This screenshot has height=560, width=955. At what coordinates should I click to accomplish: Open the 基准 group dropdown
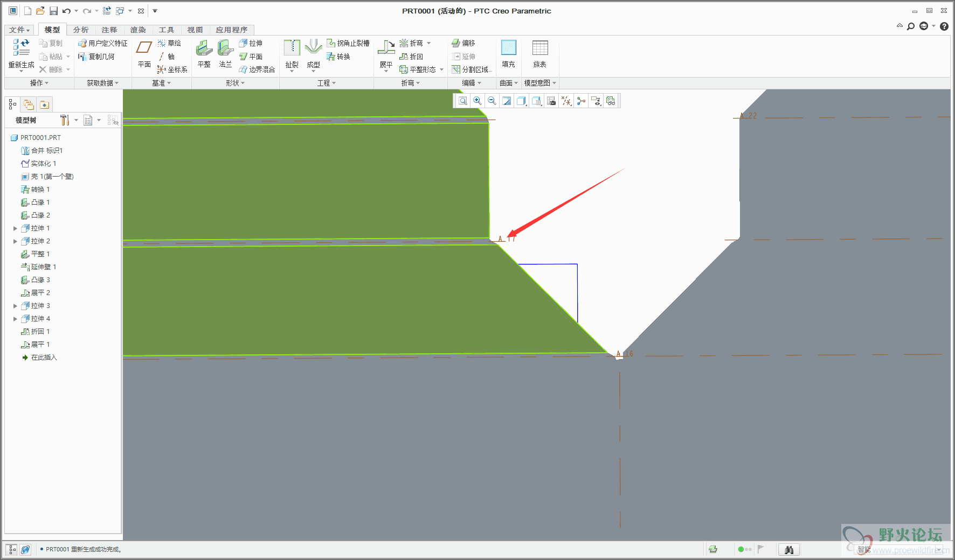coord(162,83)
